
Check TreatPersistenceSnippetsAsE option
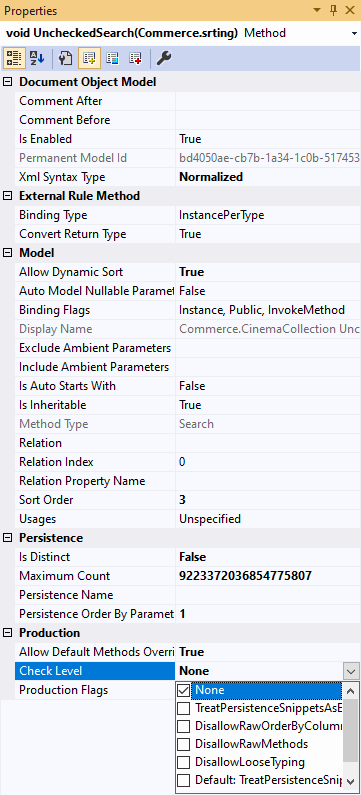pyautogui.click(x=184, y=708)
